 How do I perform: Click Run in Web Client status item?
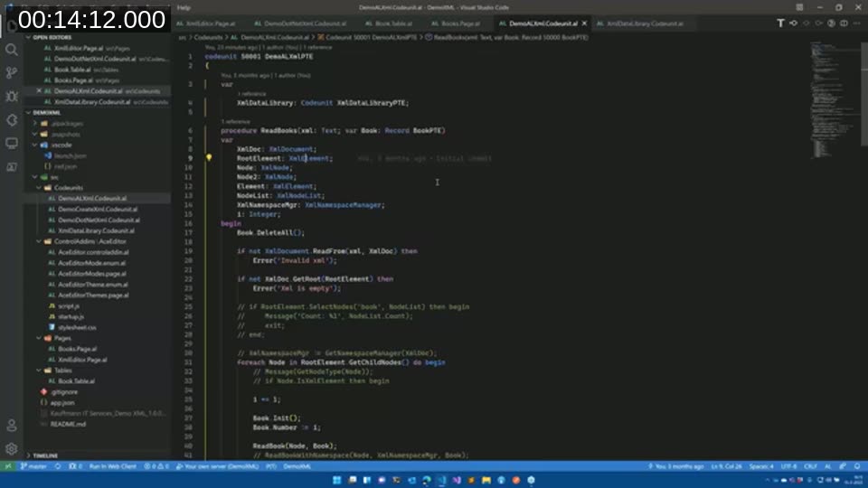(113, 466)
